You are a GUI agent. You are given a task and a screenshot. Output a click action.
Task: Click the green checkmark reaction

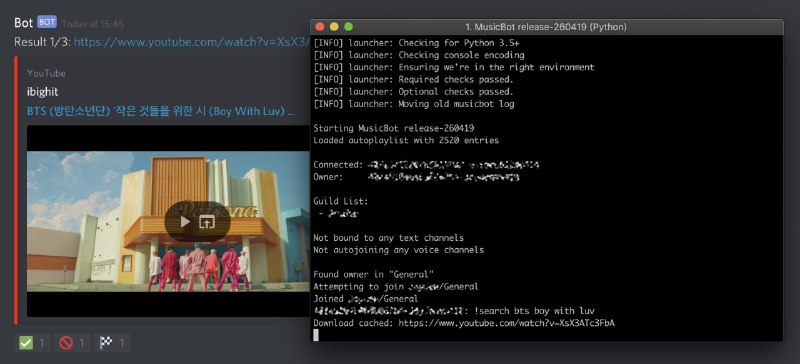coord(32,343)
